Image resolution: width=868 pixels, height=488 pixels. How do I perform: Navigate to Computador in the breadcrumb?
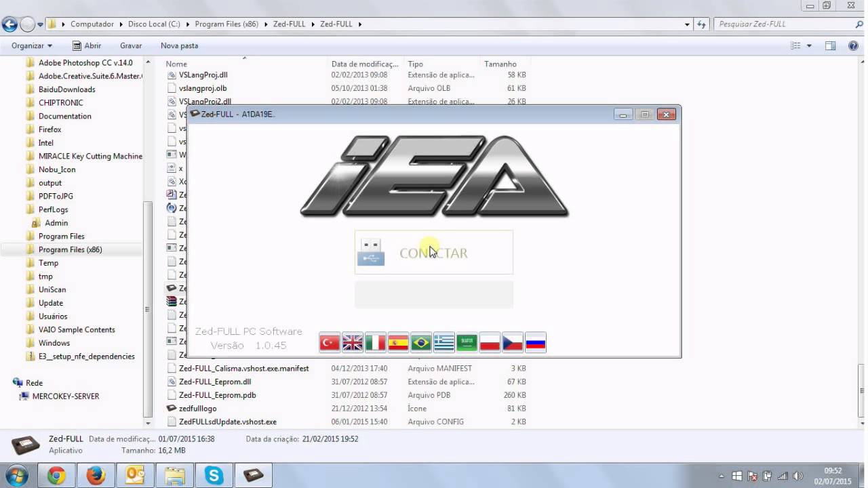[x=92, y=24]
